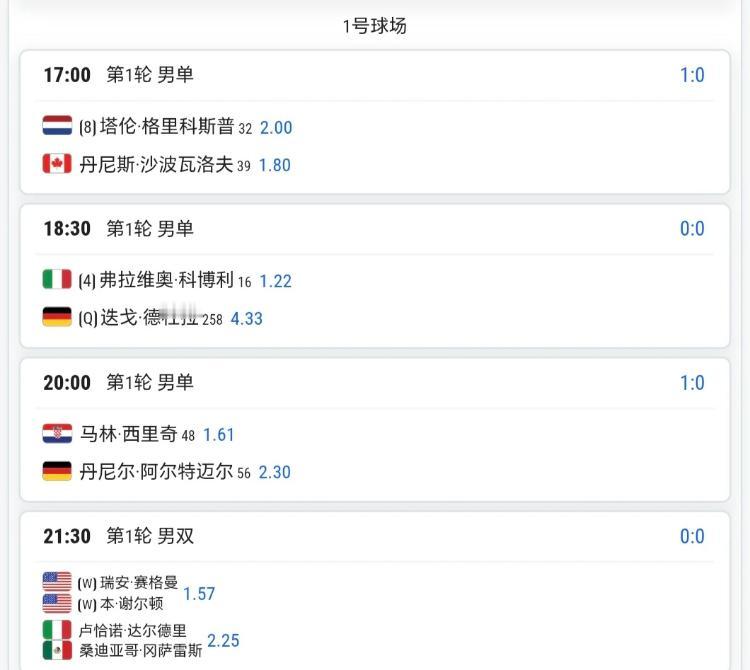Select odds 1.22 for 弗拉维奥·科博利
750x670 pixels.
point(275,281)
